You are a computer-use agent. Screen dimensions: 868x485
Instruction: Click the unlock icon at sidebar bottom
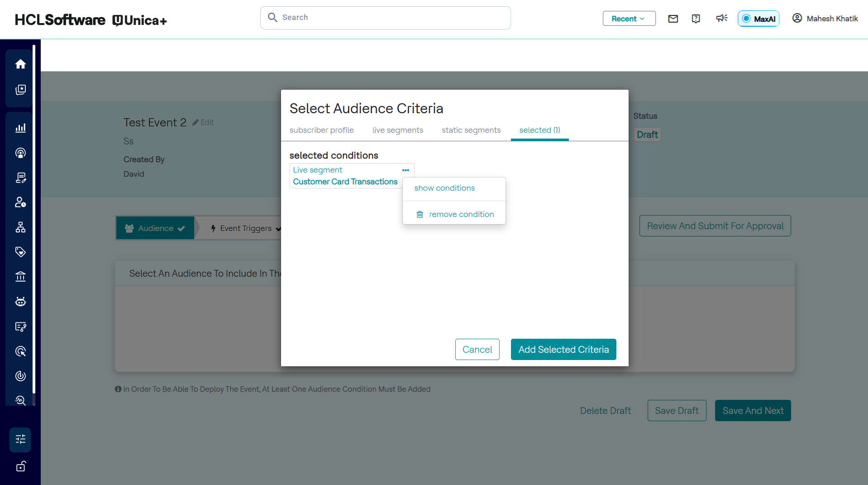pos(20,466)
